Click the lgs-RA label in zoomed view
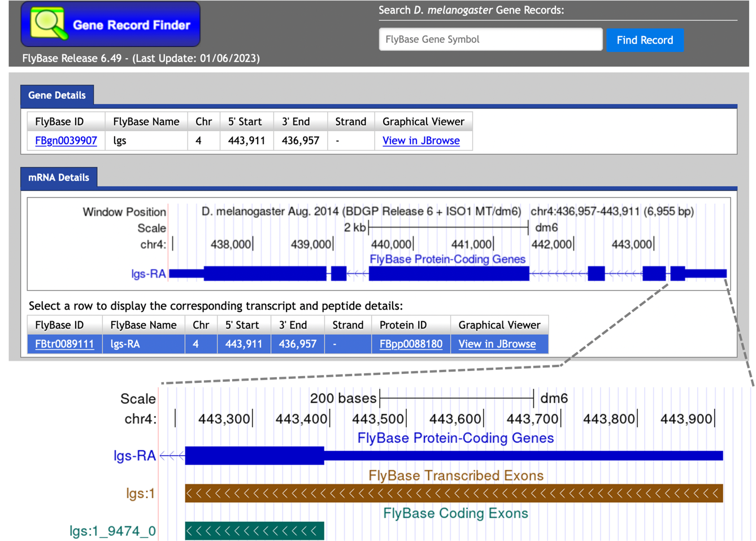This screenshot has width=756, height=541. 134,456
